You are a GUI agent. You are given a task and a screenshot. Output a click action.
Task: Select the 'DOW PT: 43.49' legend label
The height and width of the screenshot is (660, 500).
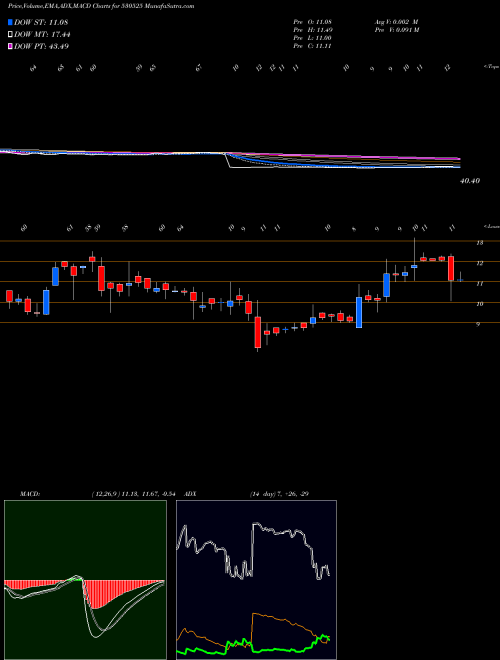point(42,46)
